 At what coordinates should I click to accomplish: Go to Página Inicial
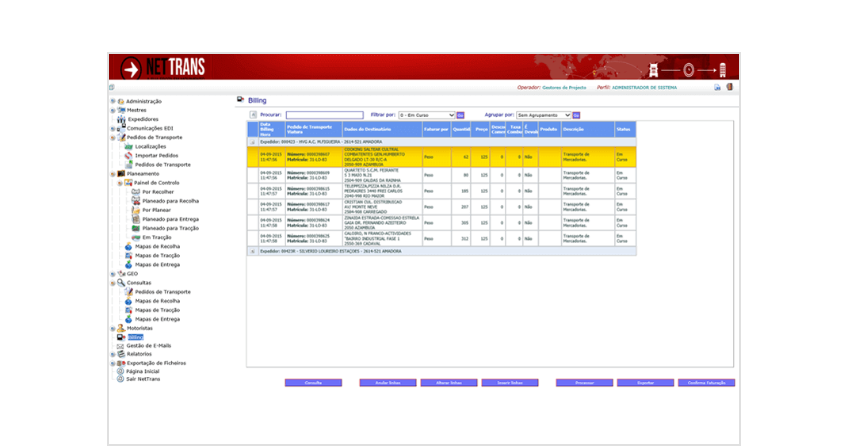tap(143, 371)
